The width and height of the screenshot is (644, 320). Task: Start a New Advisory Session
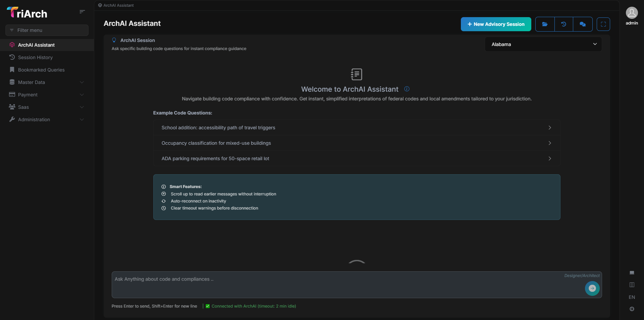point(495,24)
